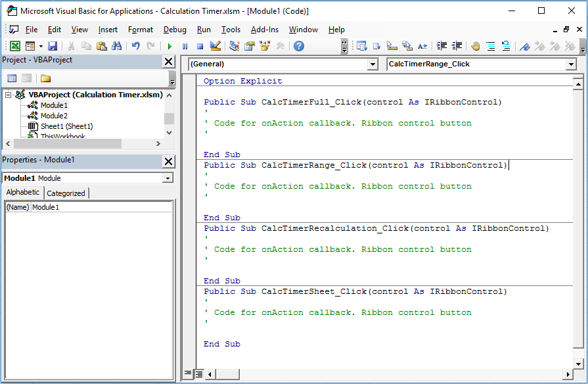The image size is (588, 384).
Task: Open the Object Browser from the toolbar
Action: [x=265, y=45]
